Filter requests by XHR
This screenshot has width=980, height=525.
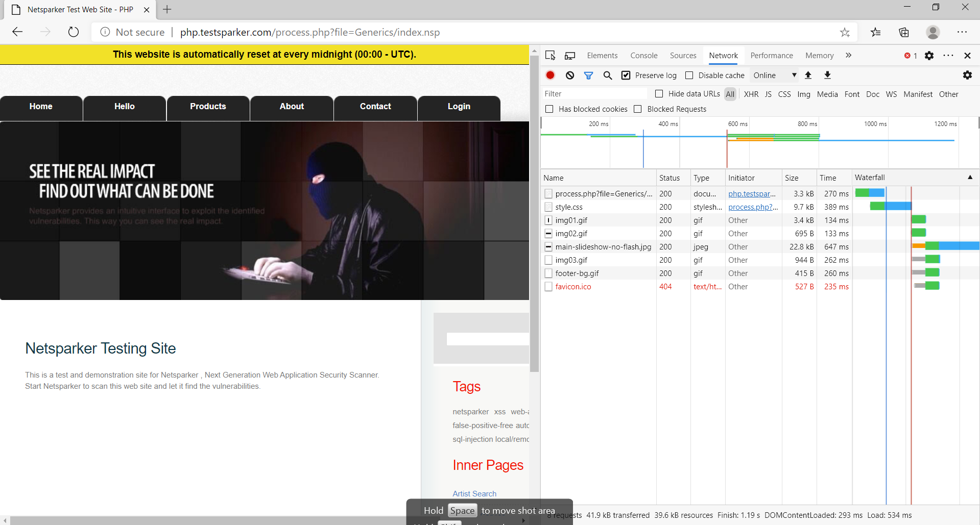[751, 94]
